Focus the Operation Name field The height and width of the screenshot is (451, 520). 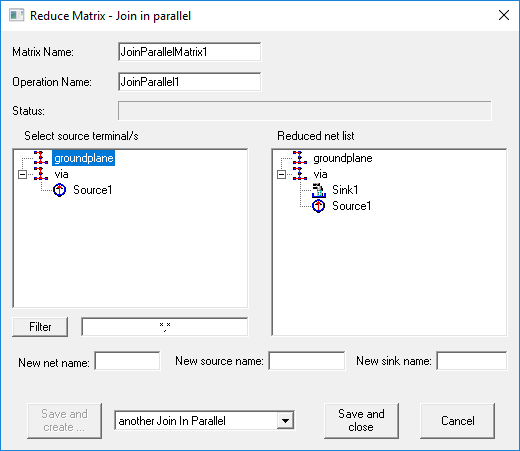tap(190, 82)
